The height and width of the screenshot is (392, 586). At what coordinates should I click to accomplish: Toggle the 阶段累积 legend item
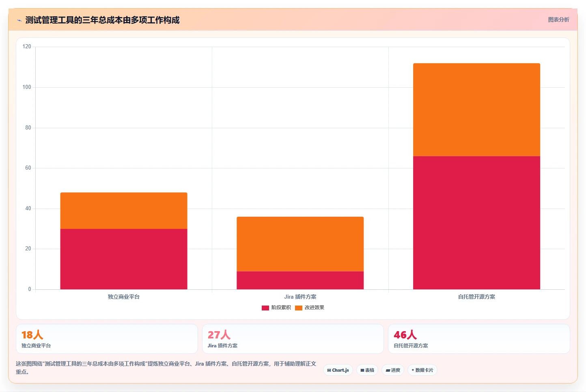276,308
